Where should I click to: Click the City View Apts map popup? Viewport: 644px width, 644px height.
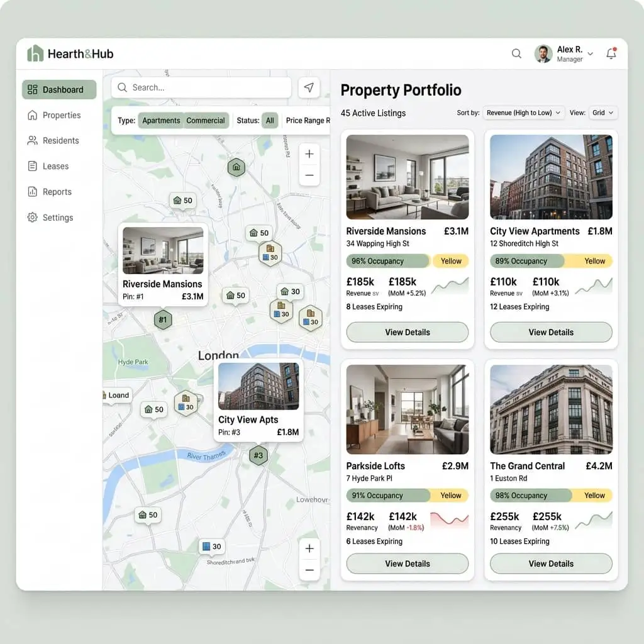258,401
